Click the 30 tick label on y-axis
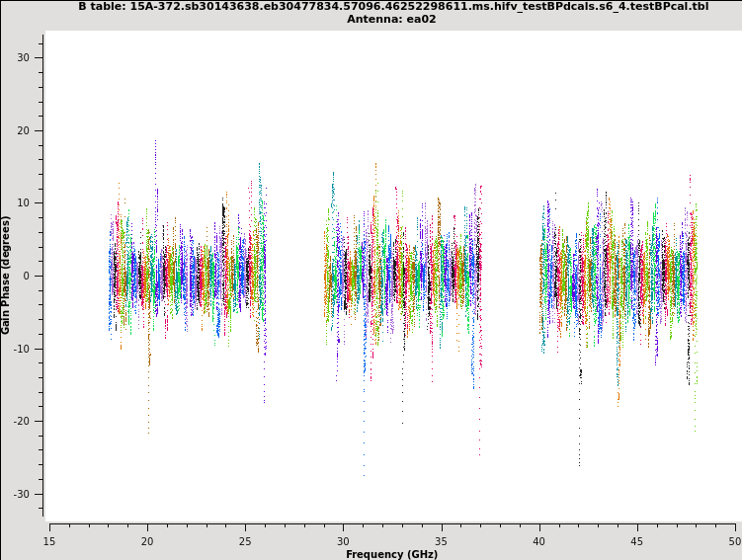 click(x=23, y=57)
